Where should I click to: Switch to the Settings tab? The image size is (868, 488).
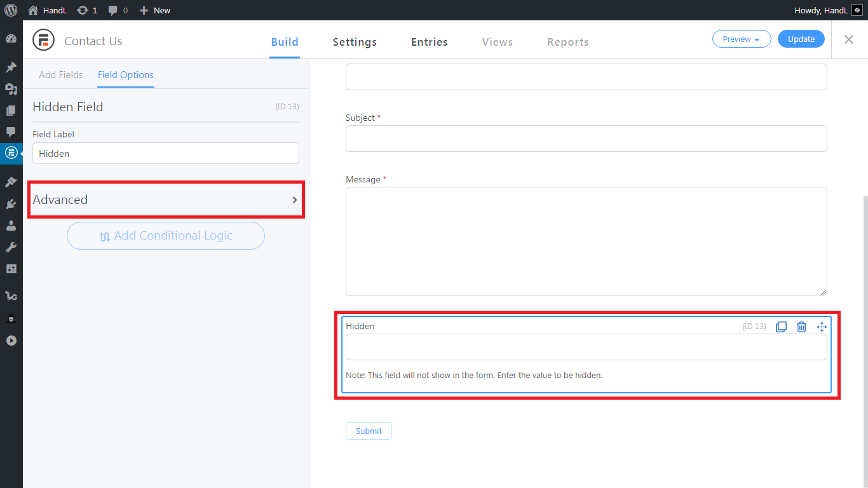355,42
